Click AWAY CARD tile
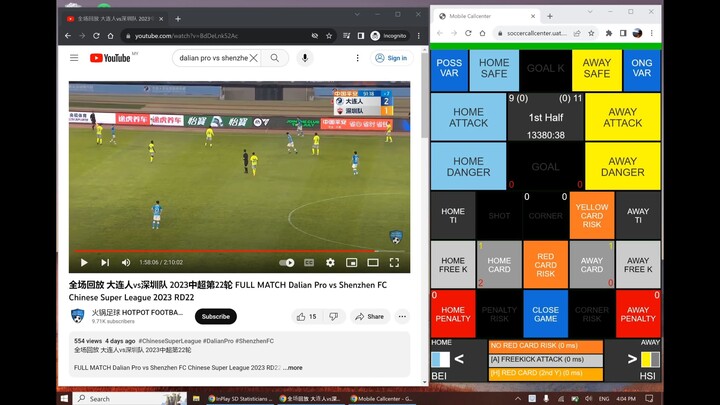 tap(592, 264)
